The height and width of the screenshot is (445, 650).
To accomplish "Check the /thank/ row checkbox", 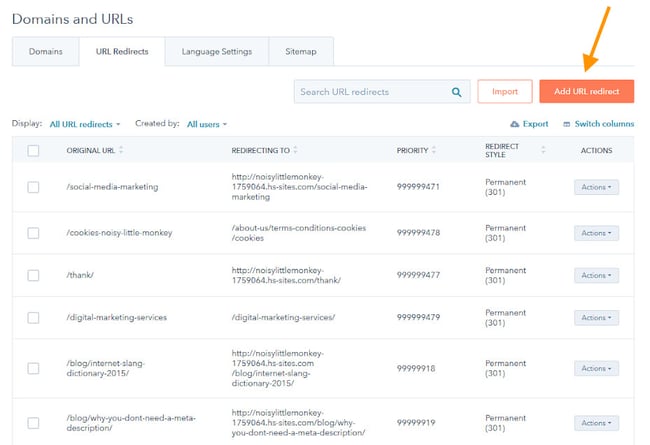I will coord(33,275).
